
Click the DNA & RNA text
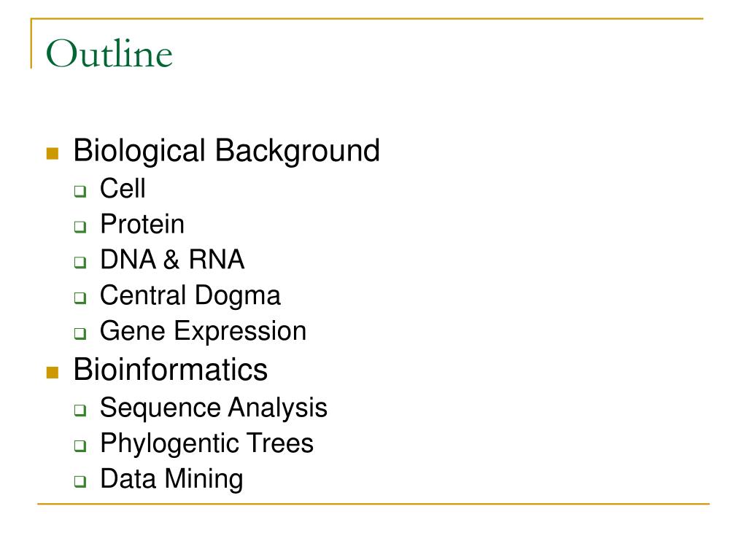click(x=172, y=260)
